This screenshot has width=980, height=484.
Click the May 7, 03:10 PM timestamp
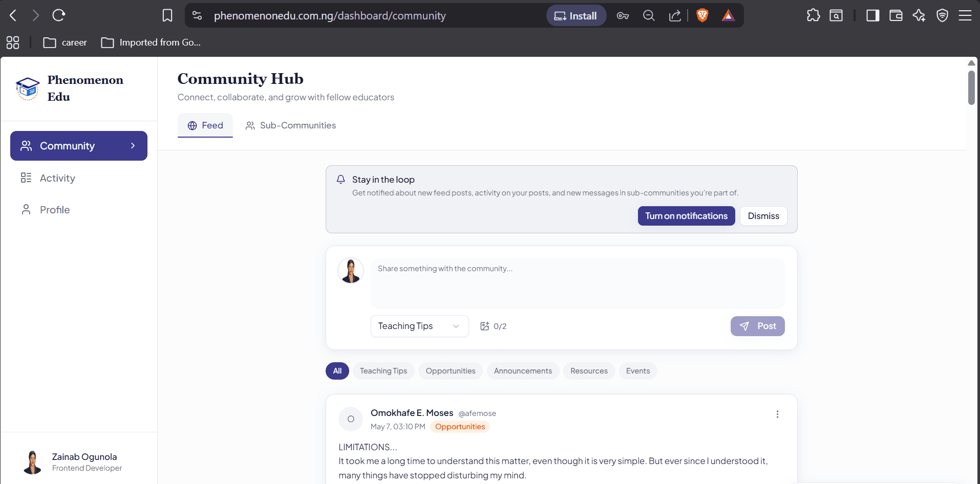[x=398, y=427]
